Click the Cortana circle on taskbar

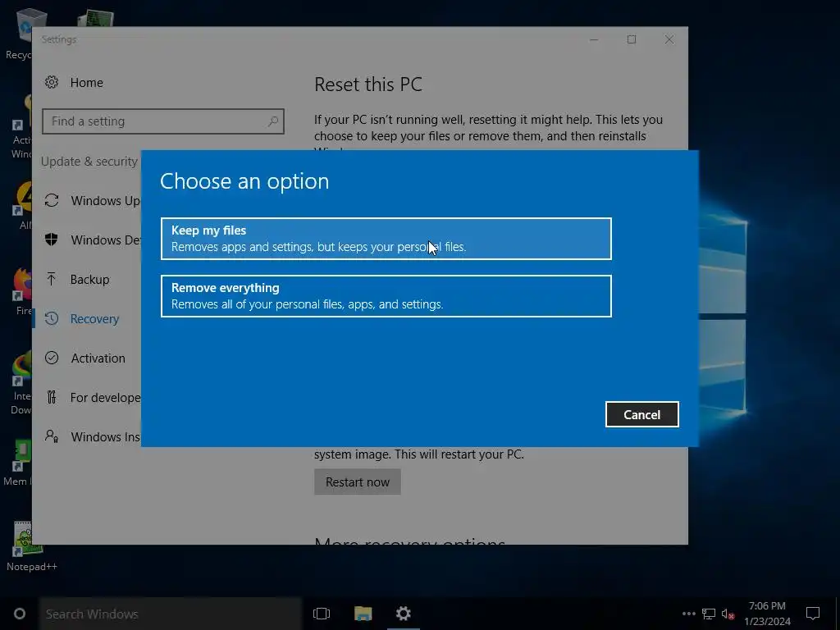pos(20,614)
